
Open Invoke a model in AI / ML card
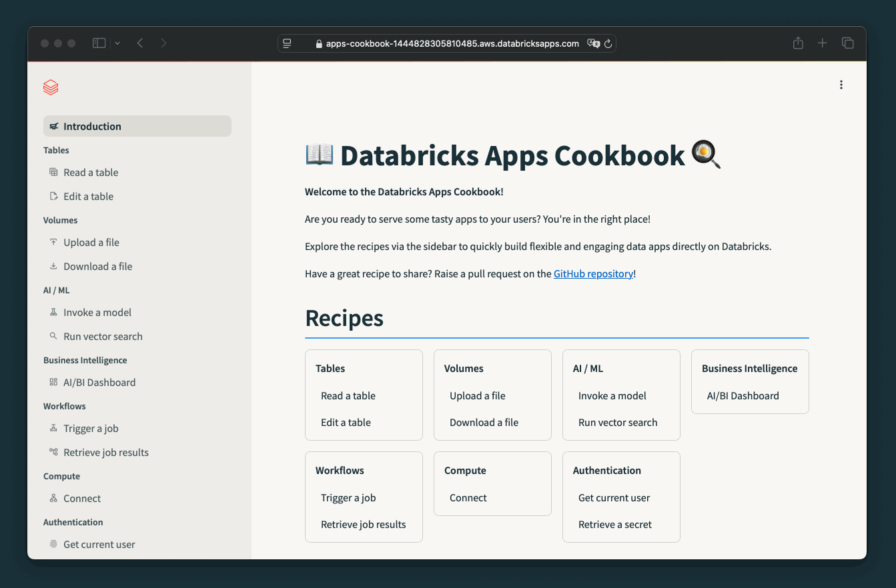(612, 395)
